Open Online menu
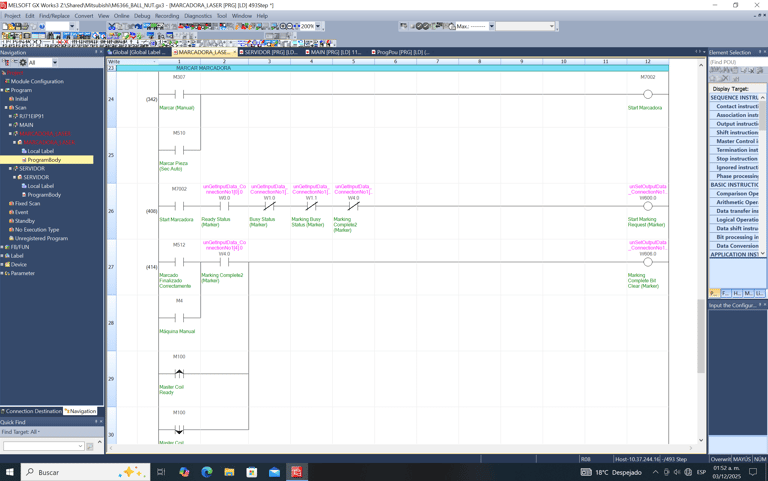Image resolution: width=768 pixels, height=481 pixels. click(x=121, y=16)
